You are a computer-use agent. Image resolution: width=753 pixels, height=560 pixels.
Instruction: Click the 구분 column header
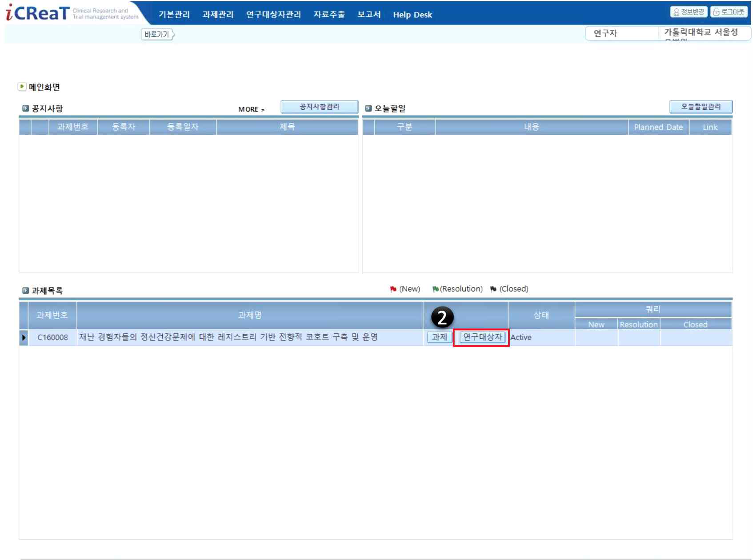405,127
